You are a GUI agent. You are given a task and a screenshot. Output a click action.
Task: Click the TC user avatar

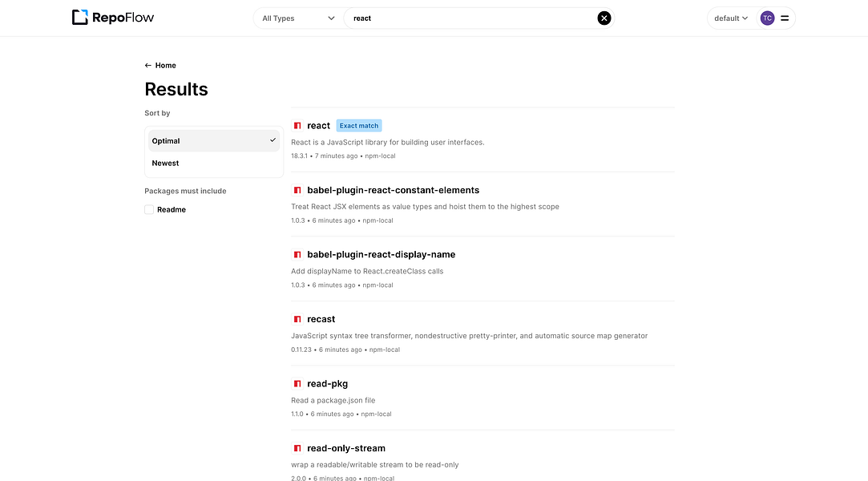click(767, 18)
